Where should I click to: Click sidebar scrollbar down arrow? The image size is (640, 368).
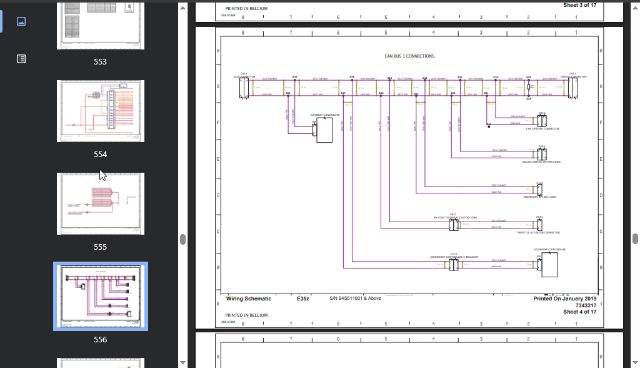tap(183, 362)
